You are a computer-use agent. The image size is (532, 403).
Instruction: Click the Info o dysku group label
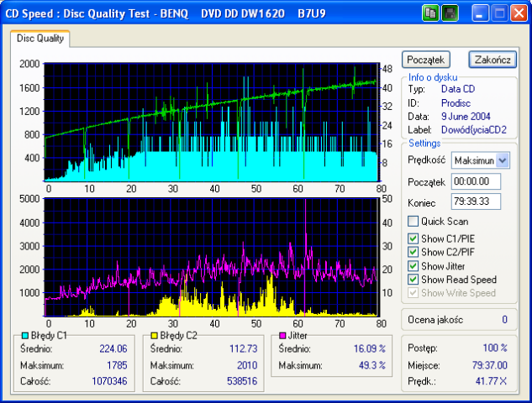pyautogui.click(x=433, y=77)
